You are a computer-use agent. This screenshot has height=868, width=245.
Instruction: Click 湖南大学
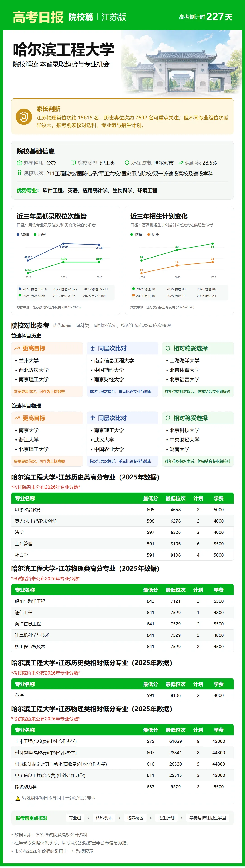pyautogui.click(x=179, y=449)
